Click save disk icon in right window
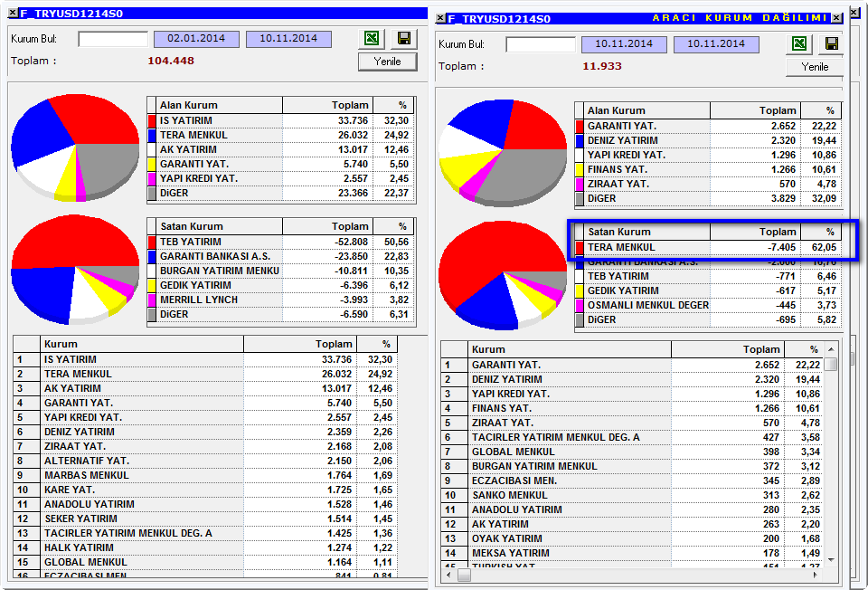This screenshot has height=590, width=868. (832, 43)
